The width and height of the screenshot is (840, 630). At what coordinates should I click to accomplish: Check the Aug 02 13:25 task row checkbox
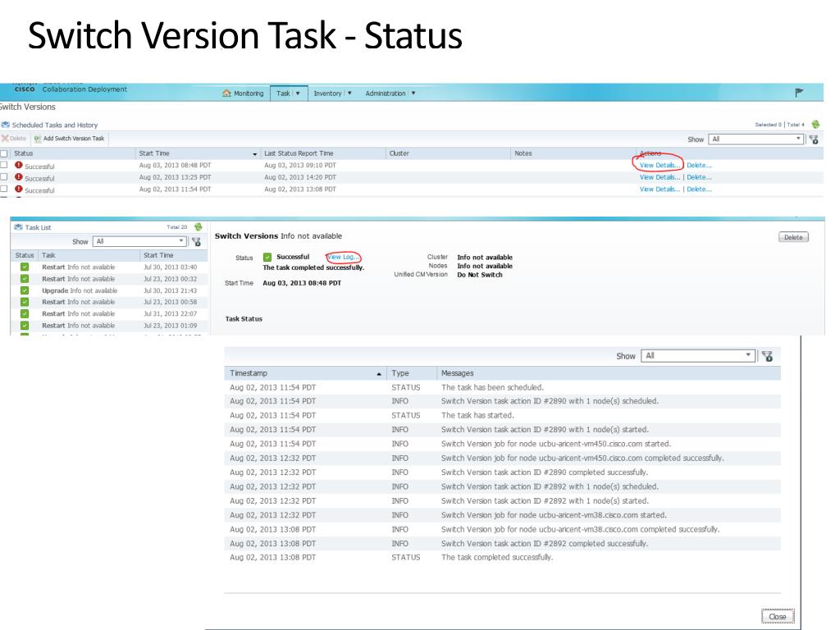click(5, 177)
